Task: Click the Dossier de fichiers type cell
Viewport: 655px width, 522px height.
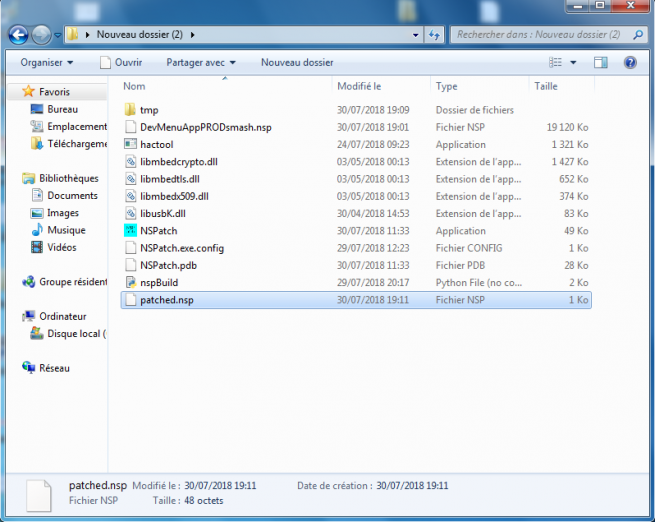Action: tap(475, 110)
